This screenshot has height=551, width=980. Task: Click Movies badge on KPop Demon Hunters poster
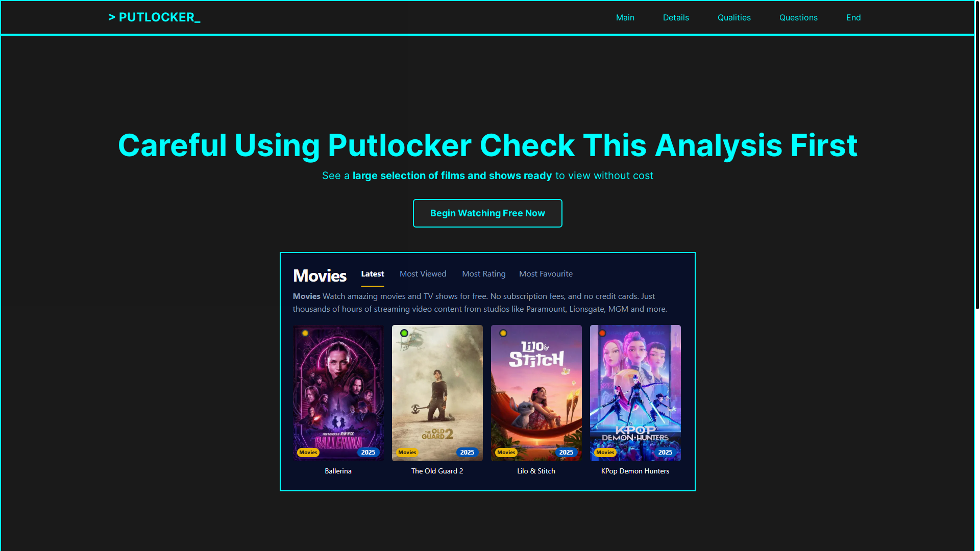tap(605, 453)
